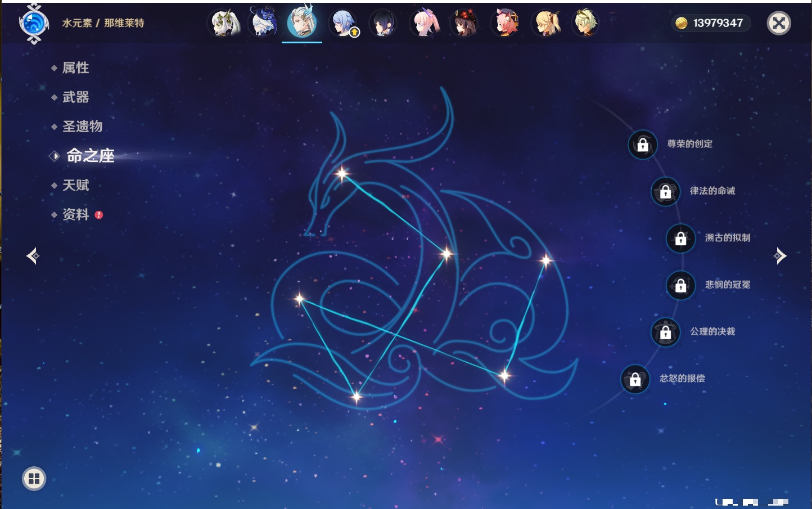Click the 悲悯的冠冕 constellation label
The width and height of the screenshot is (812, 509).
tap(728, 285)
